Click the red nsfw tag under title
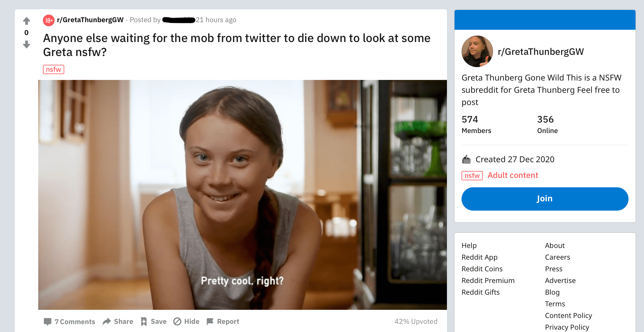Image resolution: width=644 pixels, height=332 pixels. pos(53,69)
